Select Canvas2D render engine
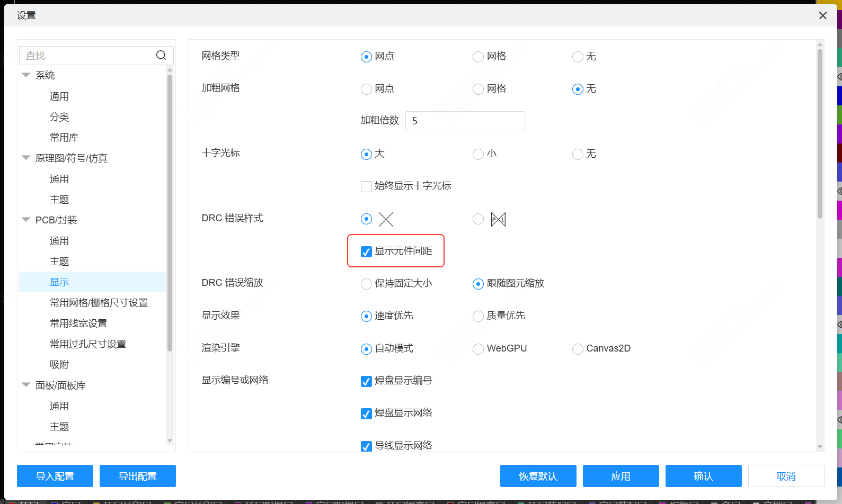 (x=578, y=349)
